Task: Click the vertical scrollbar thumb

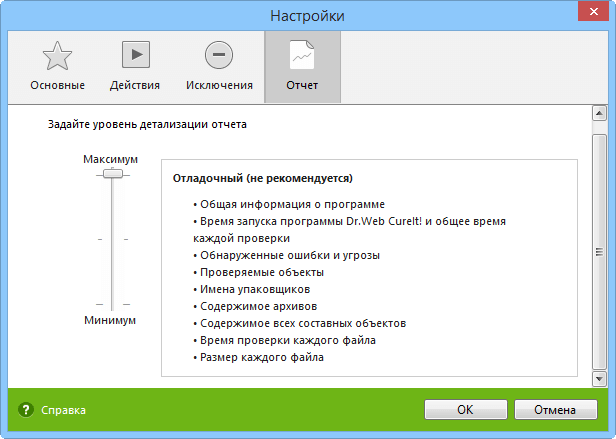Action: [x=599, y=252]
